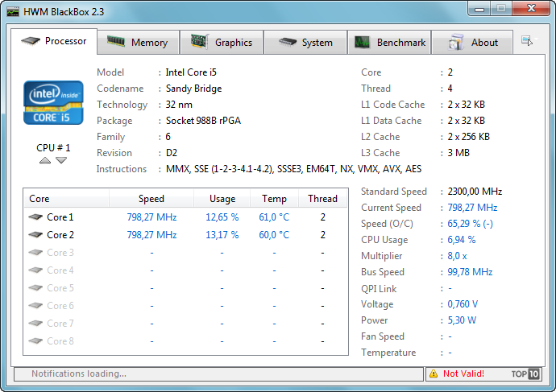
Task: Click the Core 3 chip icon
Action: [x=35, y=253]
